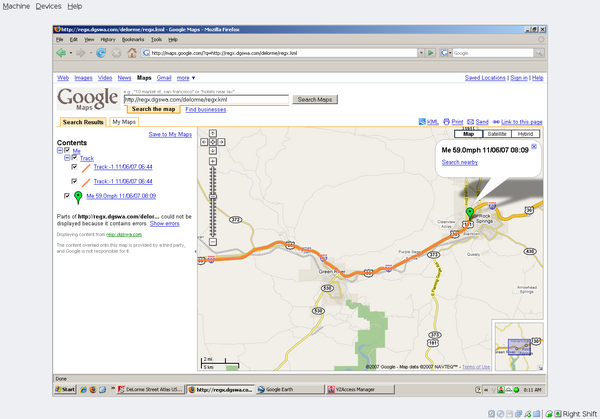Image resolution: width=600 pixels, height=419 pixels.
Task: Pan map down arrow button
Action: click(x=213, y=151)
